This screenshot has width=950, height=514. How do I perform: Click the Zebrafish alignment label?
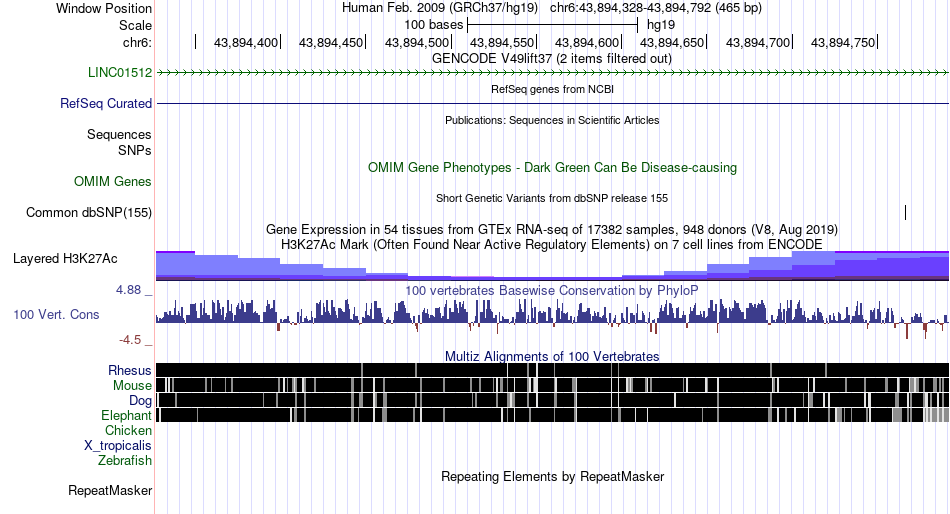click(x=125, y=460)
